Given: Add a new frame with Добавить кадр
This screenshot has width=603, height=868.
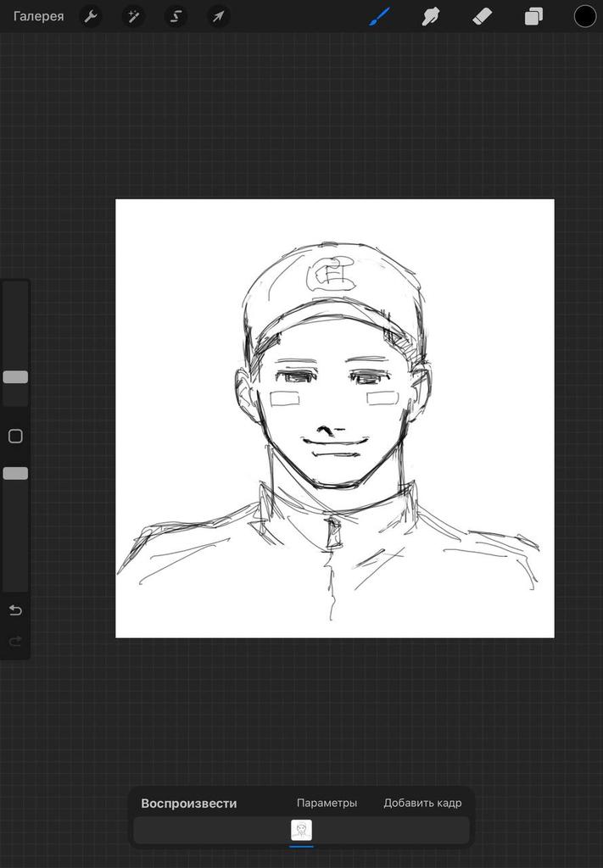Looking at the screenshot, I should (x=422, y=803).
